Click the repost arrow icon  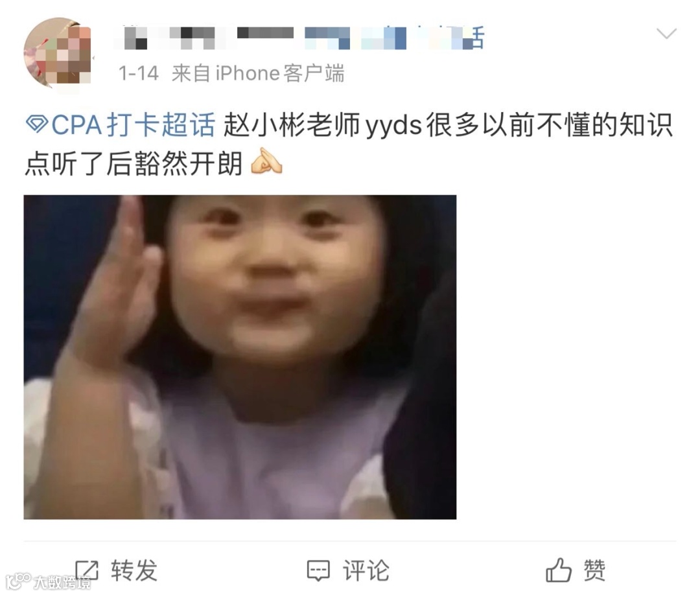click(87, 570)
